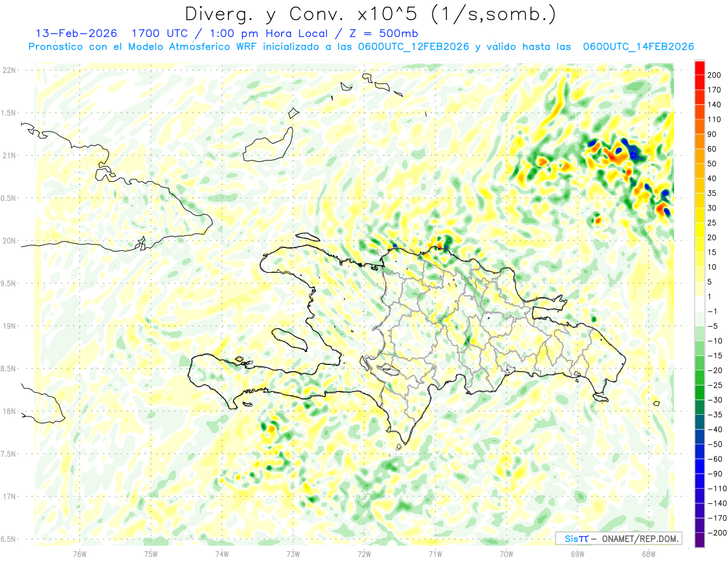Viewport: 728px width, 562px height.
Task: Click the colorbar value '200' at top
Action: click(714, 75)
